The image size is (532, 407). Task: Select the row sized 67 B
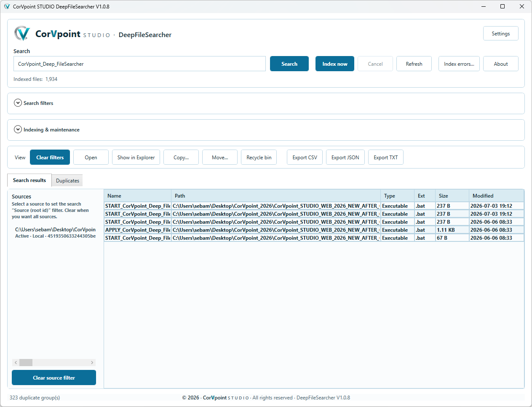point(314,238)
